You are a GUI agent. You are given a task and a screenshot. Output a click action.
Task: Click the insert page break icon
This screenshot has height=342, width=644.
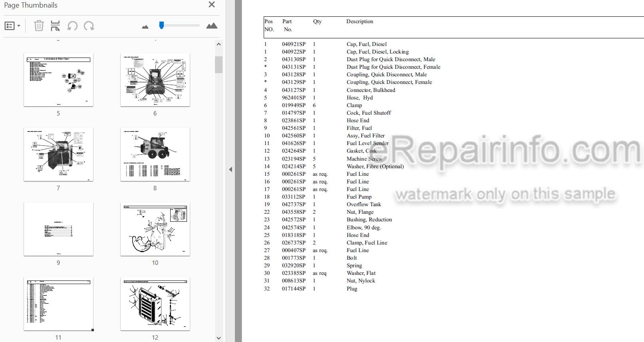point(55,26)
